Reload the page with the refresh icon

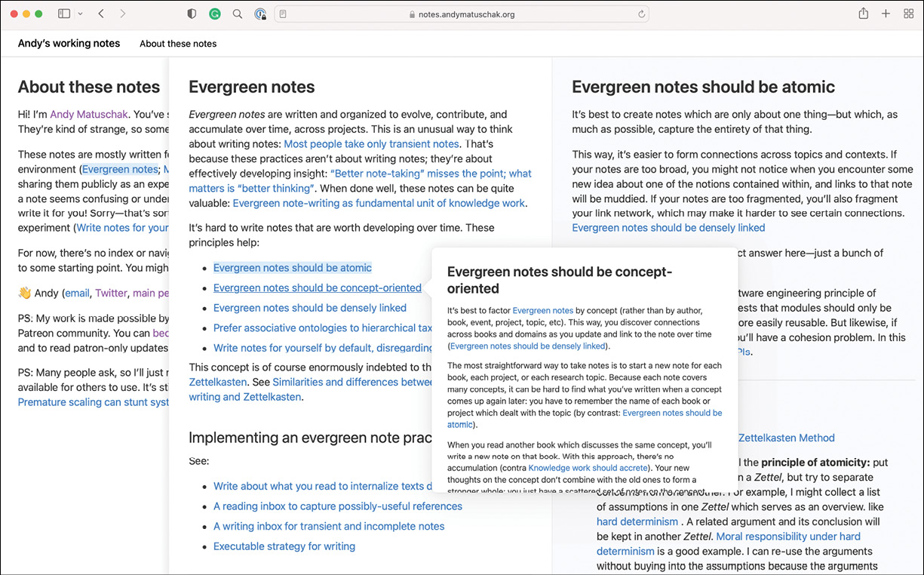click(x=641, y=14)
